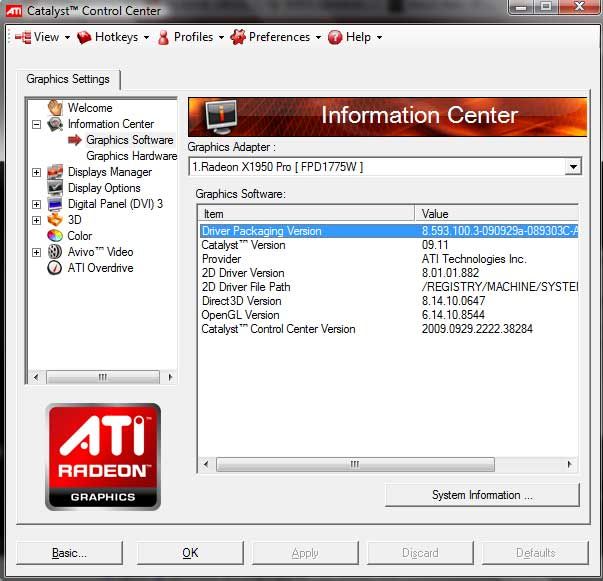Open the Preferences dropdown arrow
Viewport: 603px width, 581px height.
click(x=318, y=38)
